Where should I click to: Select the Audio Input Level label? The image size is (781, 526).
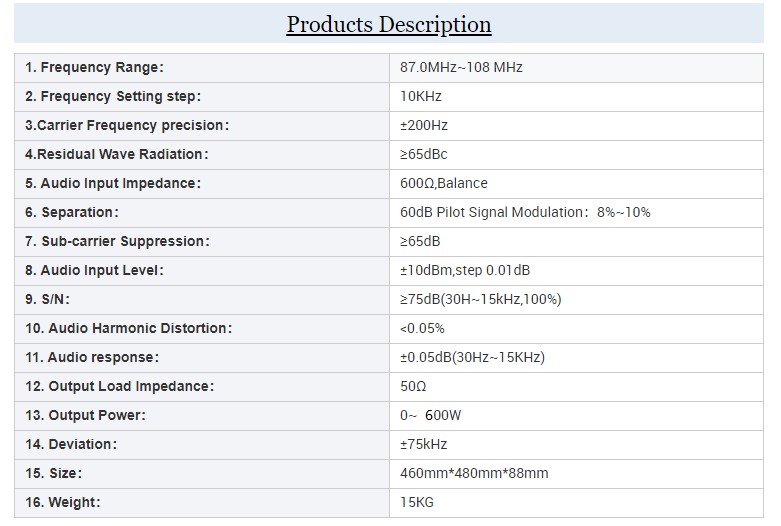[94, 270]
